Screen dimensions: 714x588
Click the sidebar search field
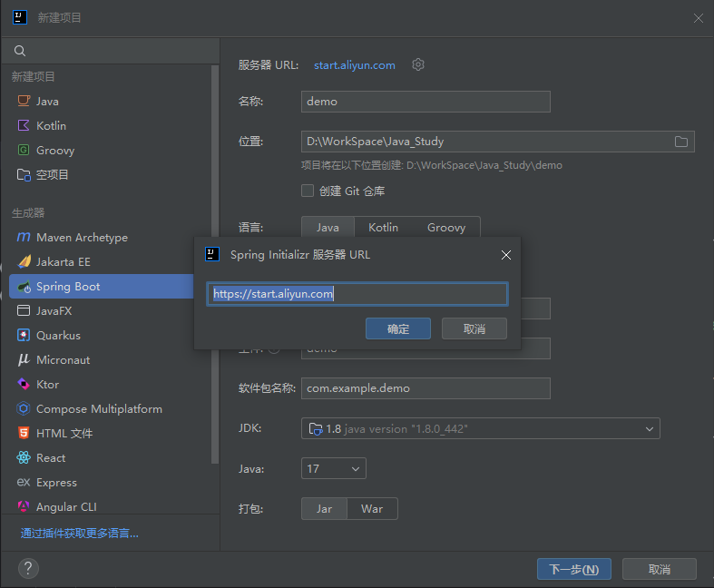[110, 51]
